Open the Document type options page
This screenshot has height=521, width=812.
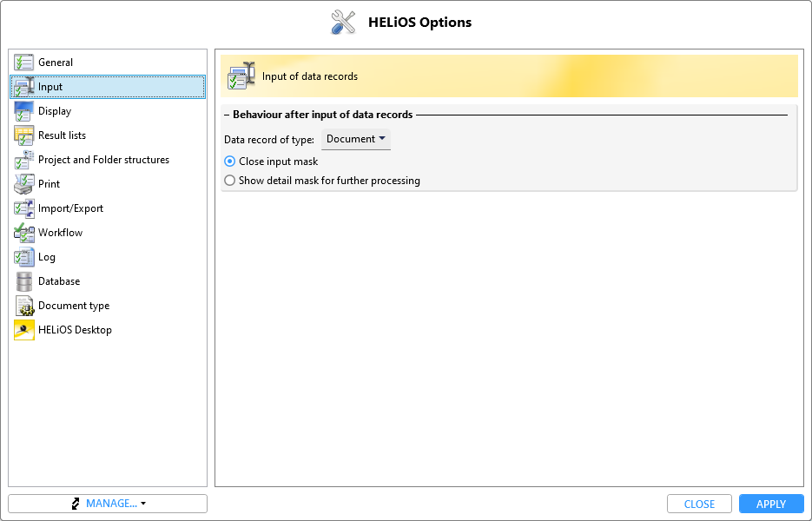[x=74, y=306]
